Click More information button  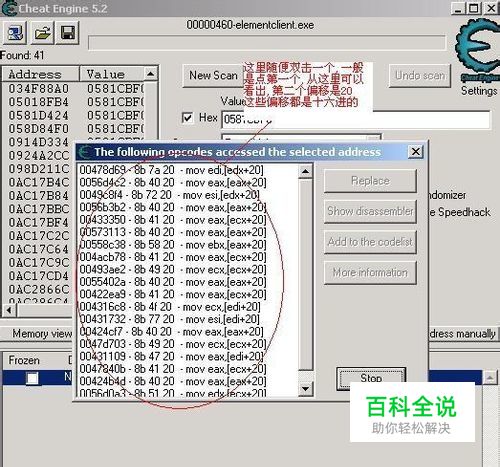(370, 272)
